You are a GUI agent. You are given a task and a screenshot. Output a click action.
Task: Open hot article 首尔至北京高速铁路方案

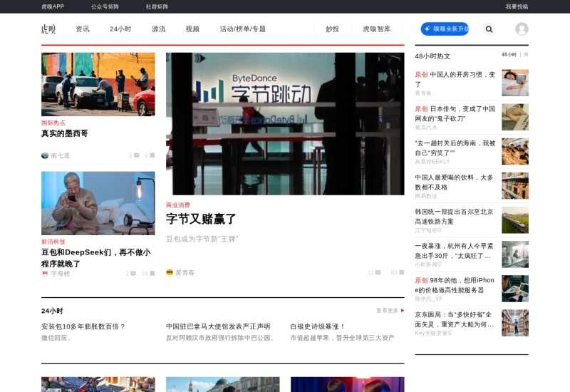[x=455, y=217]
